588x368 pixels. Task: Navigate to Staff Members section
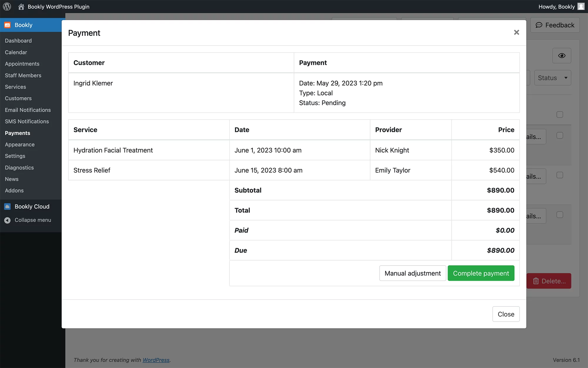[x=23, y=75]
